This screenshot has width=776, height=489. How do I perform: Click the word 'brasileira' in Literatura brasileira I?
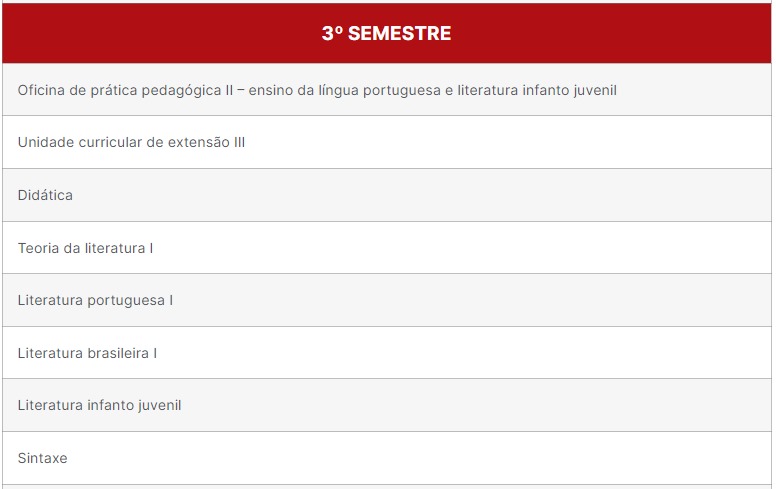pyautogui.click(x=118, y=353)
